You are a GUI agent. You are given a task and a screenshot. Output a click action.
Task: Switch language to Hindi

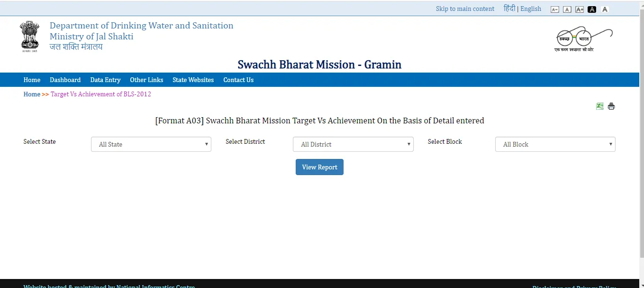click(x=509, y=9)
